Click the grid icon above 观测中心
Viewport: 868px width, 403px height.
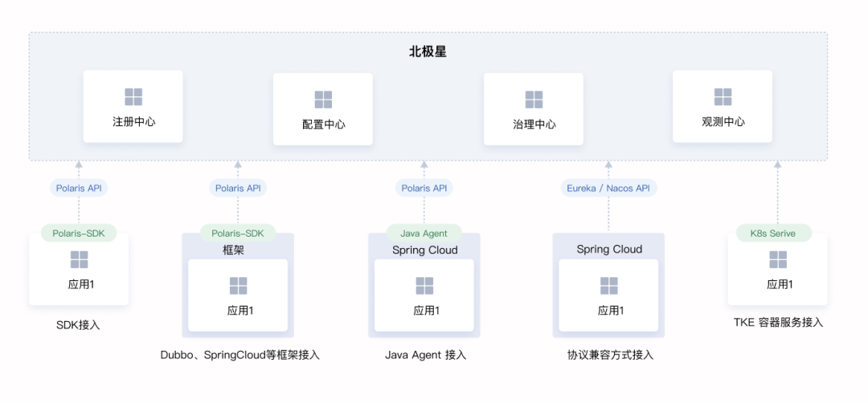(723, 97)
